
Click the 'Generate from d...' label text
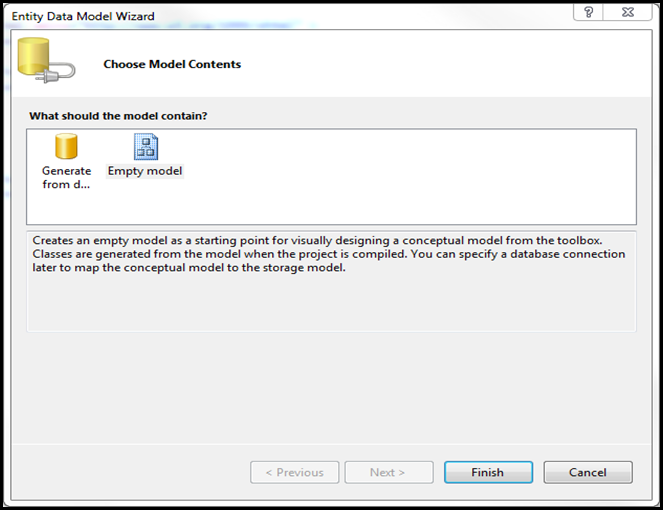[x=66, y=178]
